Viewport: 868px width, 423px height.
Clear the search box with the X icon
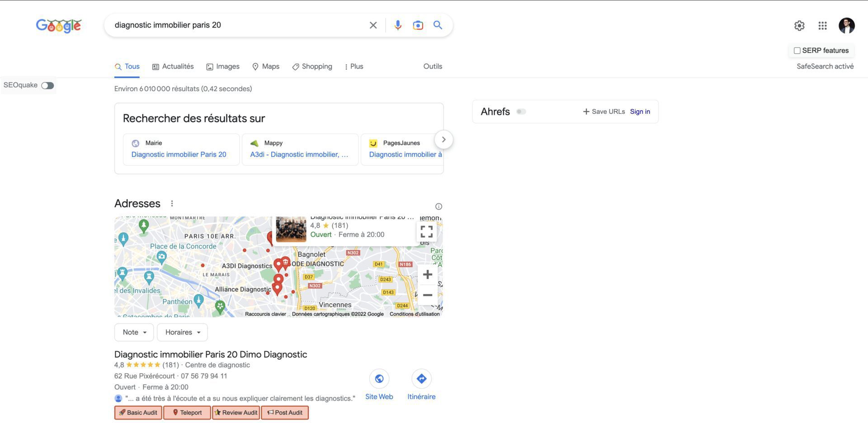click(373, 25)
